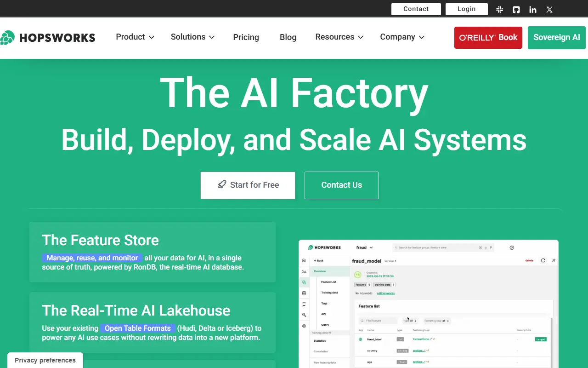Click the help icon in dashboard preview
588x368 pixels.
coord(512,247)
